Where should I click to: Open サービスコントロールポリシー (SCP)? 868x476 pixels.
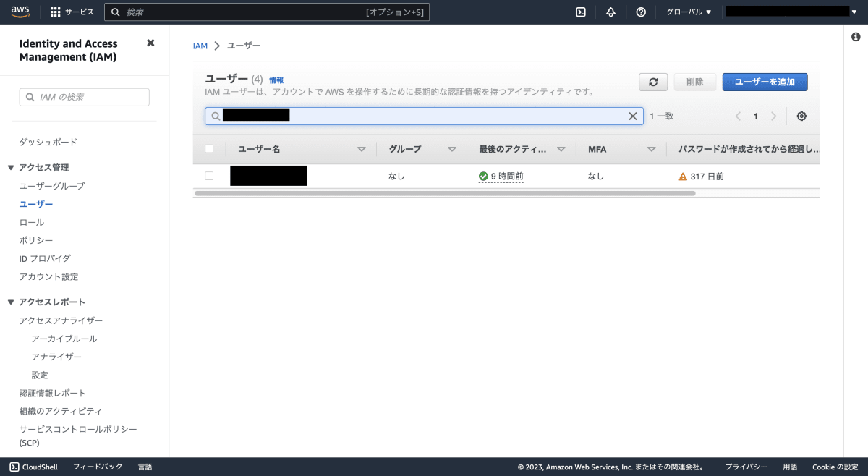tap(78, 435)
